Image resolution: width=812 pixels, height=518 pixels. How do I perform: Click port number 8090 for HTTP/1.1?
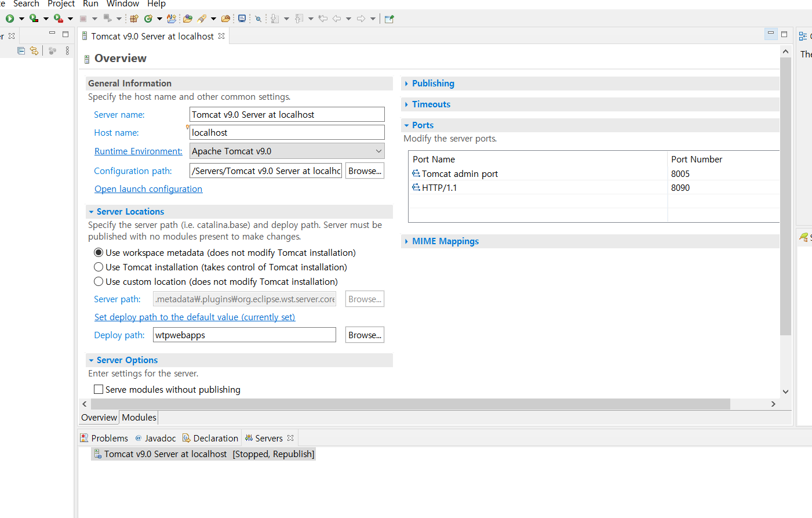pyautogui.click(x=680, y=187)
